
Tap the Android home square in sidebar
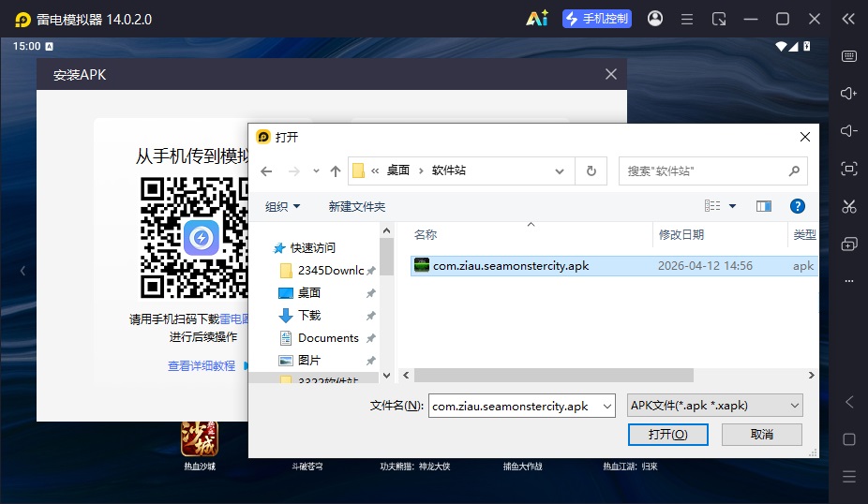click(x=849, y=439)
